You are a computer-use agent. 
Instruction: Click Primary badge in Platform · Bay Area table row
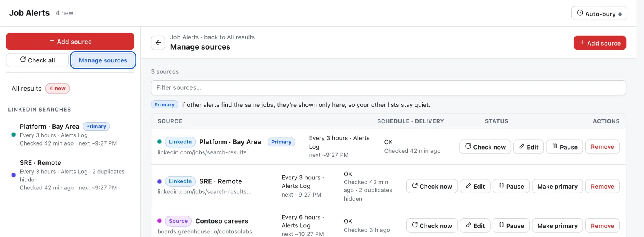click(x=281, y=142)
